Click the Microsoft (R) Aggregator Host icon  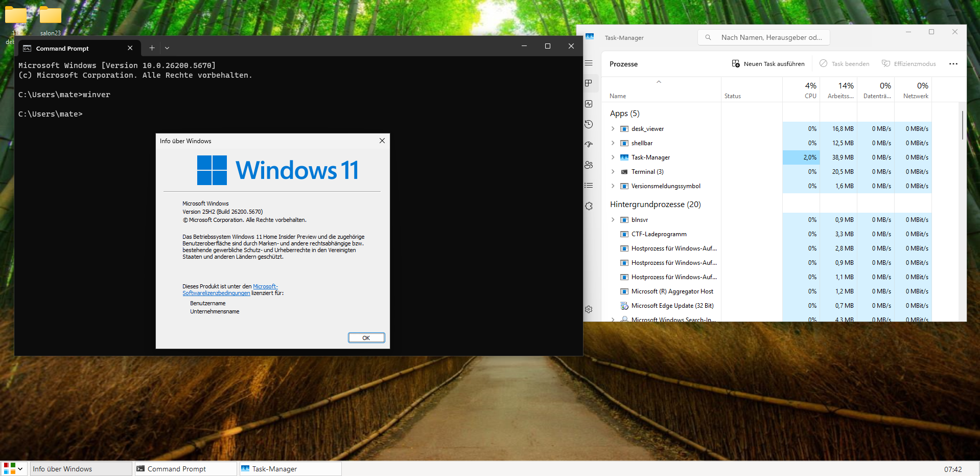[624, 291]
